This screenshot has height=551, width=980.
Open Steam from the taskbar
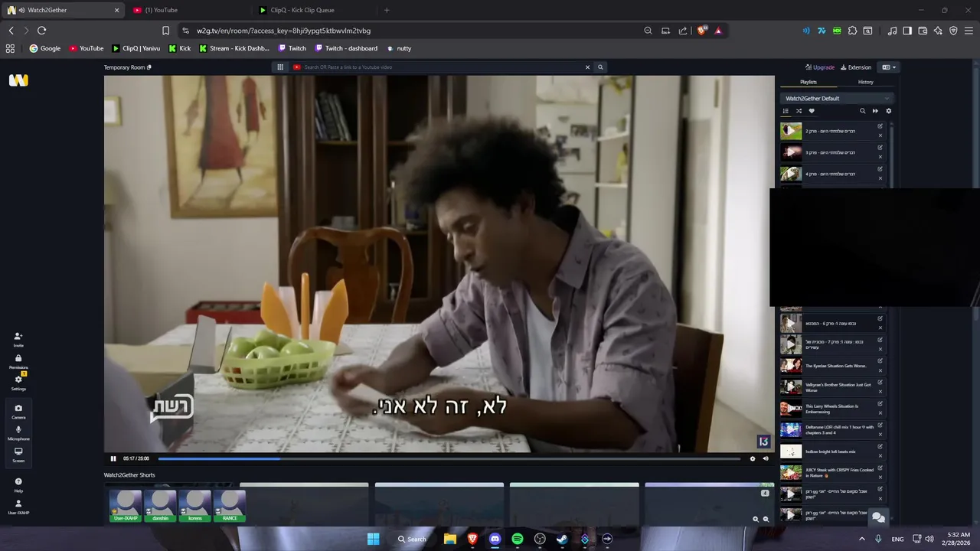(x=562, y=539)
